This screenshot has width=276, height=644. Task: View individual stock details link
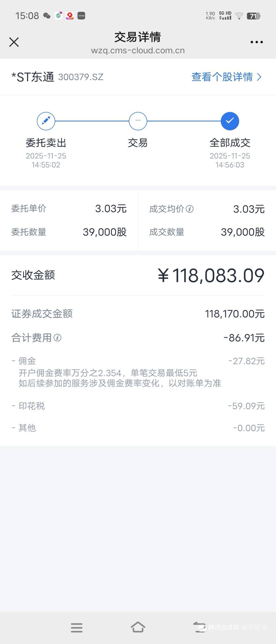pos(222,77)
